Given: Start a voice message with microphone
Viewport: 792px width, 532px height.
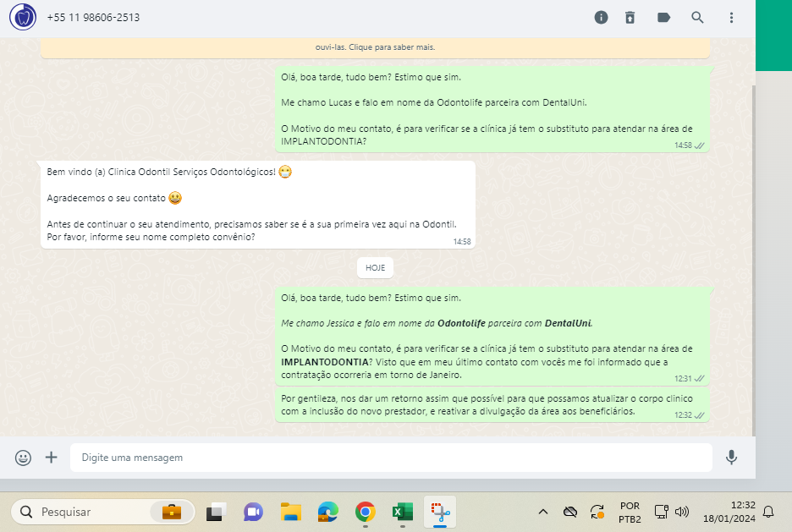Looking at the screenshot, I should 731,458.
